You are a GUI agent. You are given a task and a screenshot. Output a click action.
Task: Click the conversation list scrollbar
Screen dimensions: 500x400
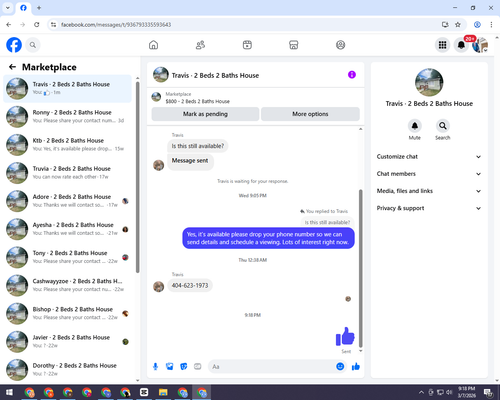138,177
